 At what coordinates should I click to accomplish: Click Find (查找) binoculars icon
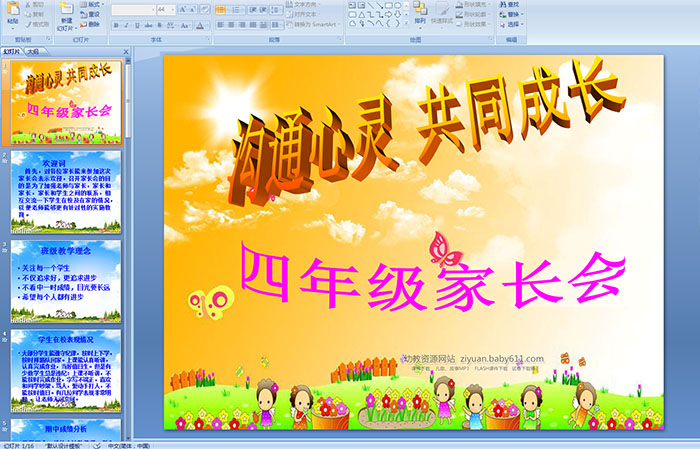coord(503,4)
